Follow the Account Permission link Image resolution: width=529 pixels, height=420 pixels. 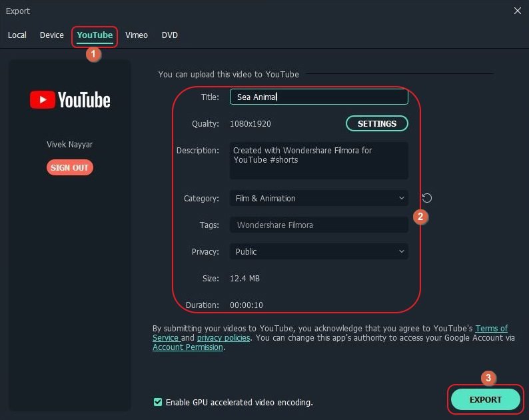(188, 347)
